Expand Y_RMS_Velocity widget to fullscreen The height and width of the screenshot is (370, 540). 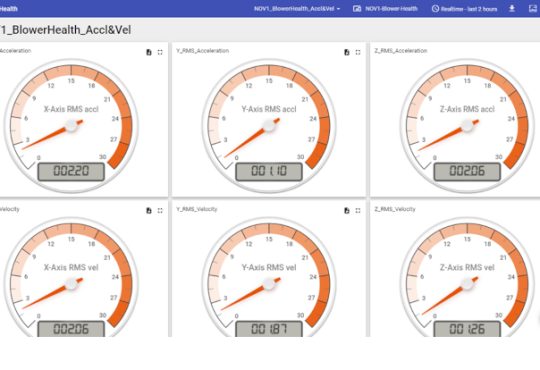click(x=358, y=210)
